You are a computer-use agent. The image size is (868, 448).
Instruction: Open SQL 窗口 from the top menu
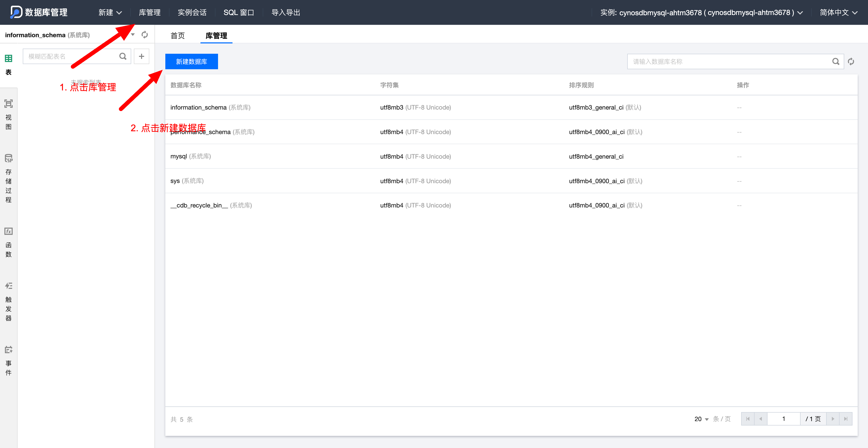(x=238, y=12)
